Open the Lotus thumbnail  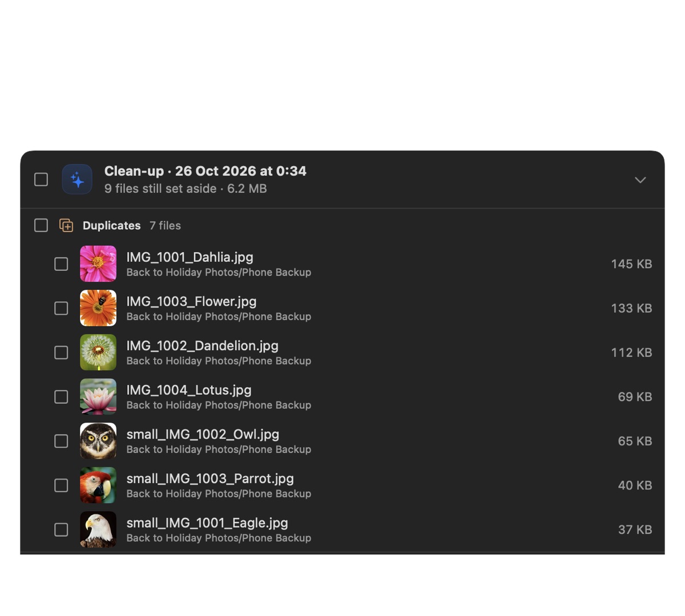click(98, 397)
